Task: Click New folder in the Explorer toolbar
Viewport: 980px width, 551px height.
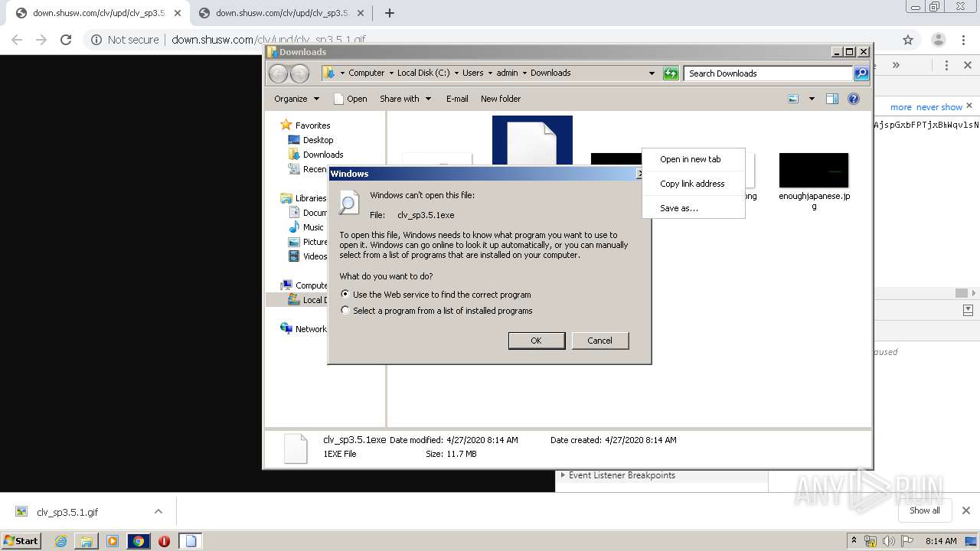Action: click(x=501, y=99)
